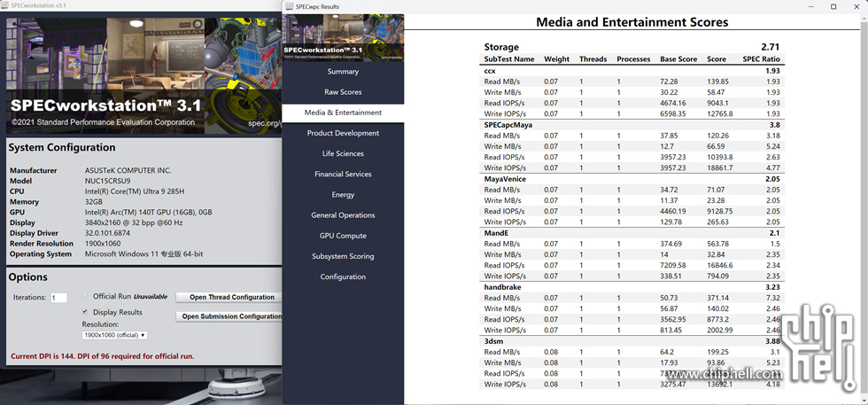This screenshot has height=405, width=868.
Task: Close the SPECwpc Results window
Action: click(x=856, y=7)
